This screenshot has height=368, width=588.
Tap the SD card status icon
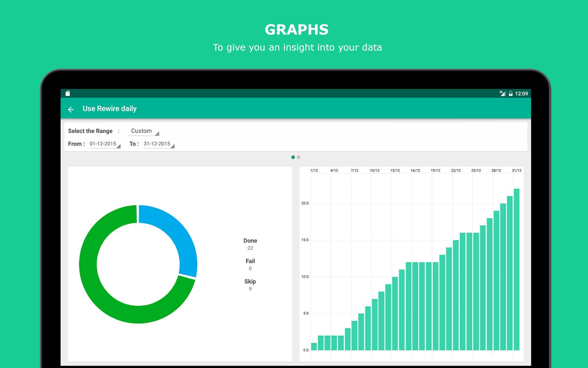pos(68,94)
